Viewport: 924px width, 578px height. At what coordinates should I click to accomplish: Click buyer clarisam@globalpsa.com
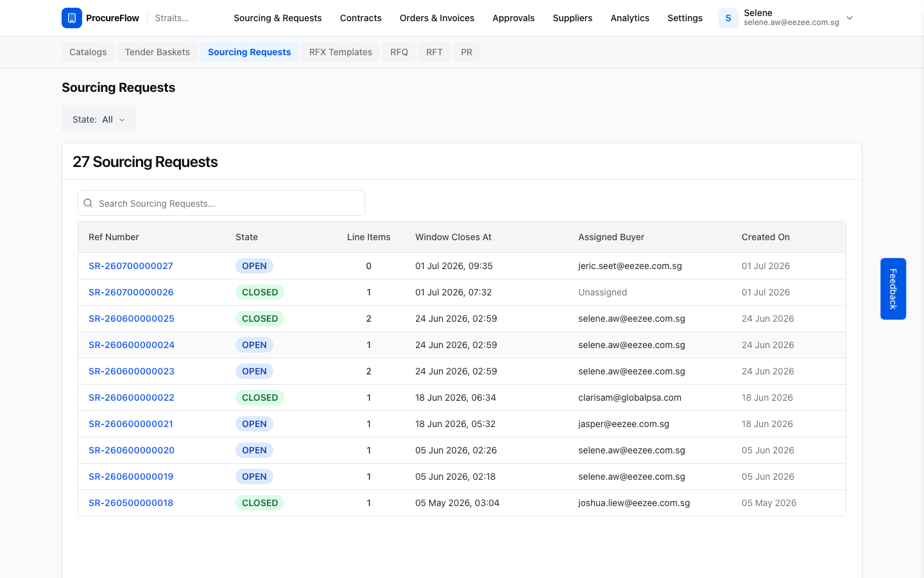point(629,398)
